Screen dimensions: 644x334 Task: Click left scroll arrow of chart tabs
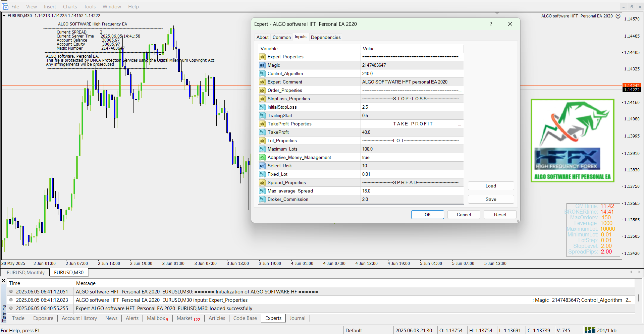pyautogui.click(x=631, y=272)
